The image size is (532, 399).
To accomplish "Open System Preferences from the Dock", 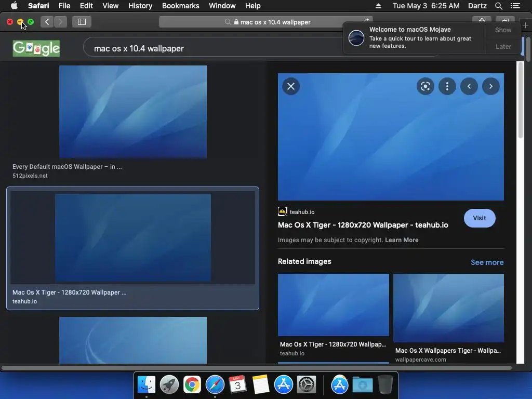I will point(307,384).
